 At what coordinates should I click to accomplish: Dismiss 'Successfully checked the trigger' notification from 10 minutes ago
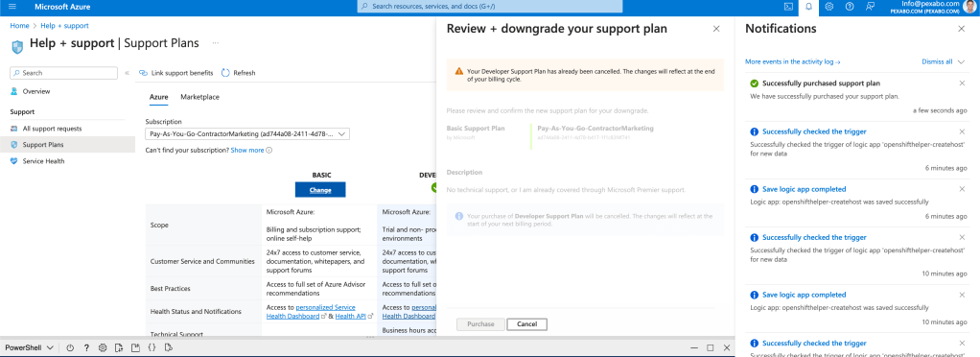962,237
